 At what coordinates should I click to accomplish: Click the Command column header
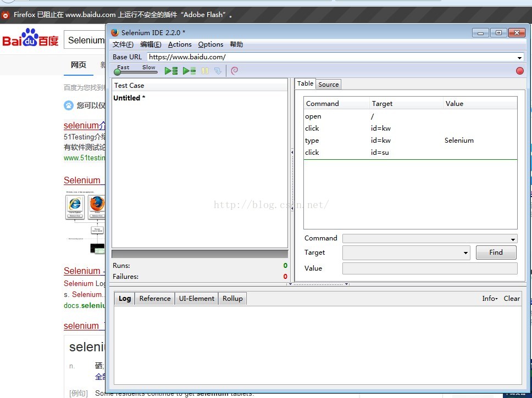336,103
